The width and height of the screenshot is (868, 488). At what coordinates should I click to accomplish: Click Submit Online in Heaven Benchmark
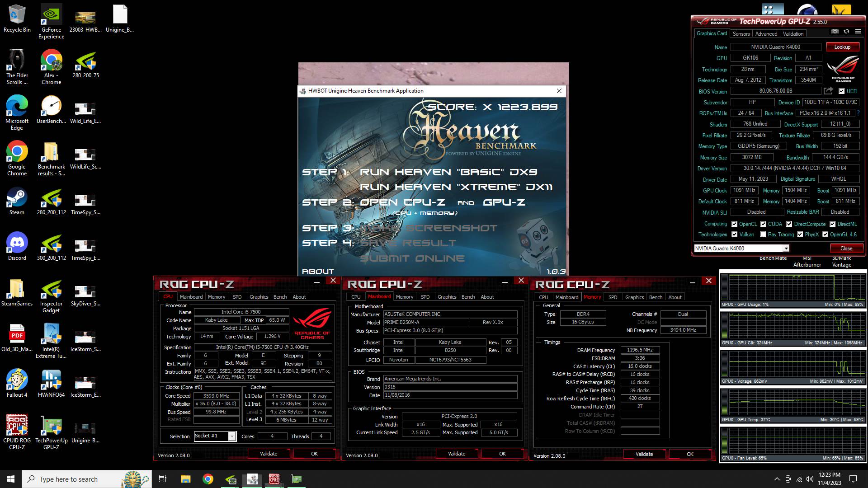(412, 258)
